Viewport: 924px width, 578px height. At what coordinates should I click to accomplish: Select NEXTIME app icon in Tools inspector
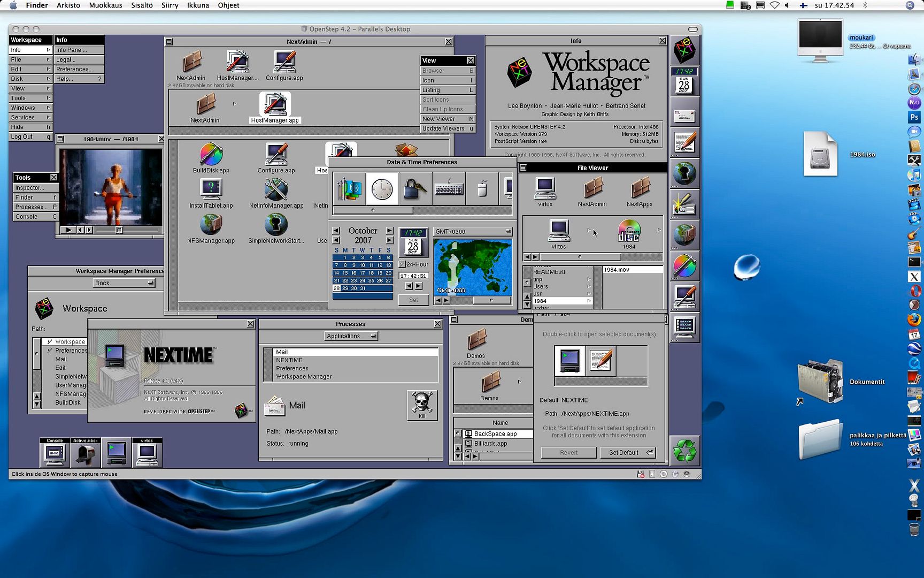click(569, 360)
